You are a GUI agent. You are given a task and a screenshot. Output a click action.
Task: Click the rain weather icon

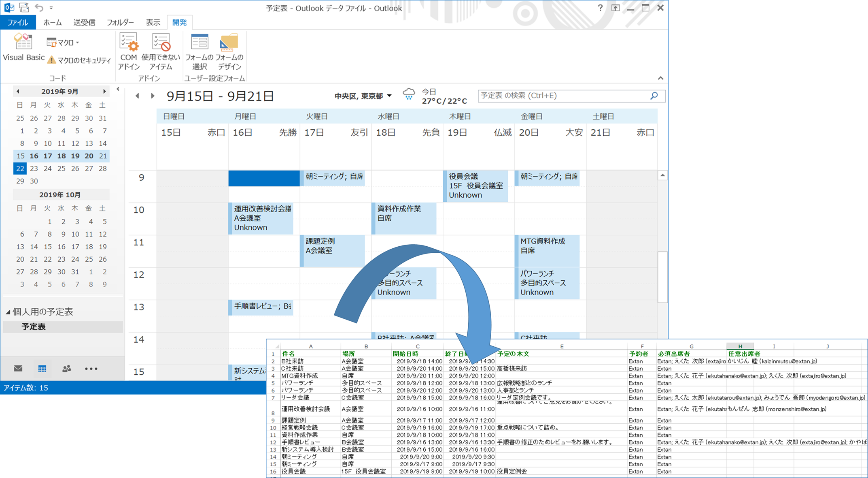409,94
